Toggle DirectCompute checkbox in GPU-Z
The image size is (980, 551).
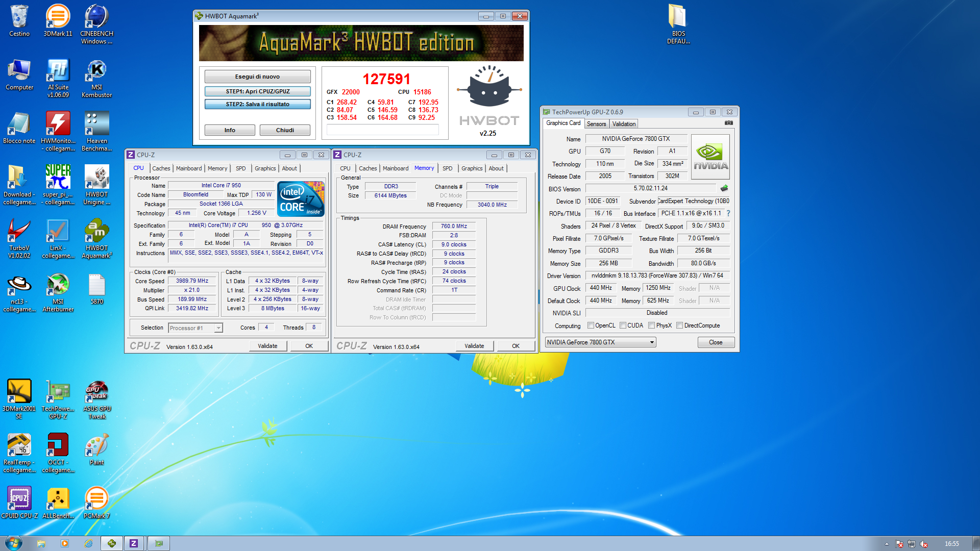coord(679,325)
